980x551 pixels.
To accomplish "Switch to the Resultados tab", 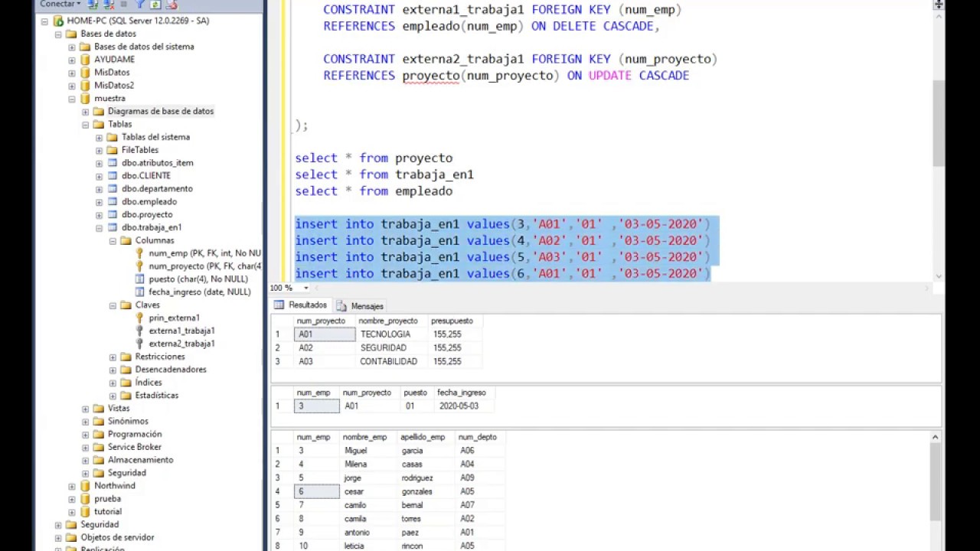I will pyautogui.click(x=302, y=305).
